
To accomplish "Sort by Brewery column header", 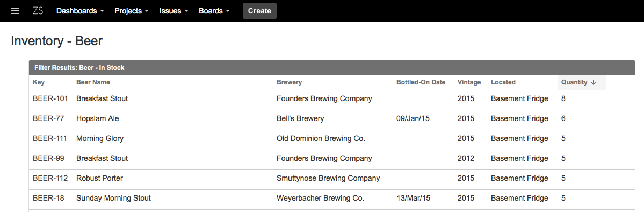I will coord(289,82).
